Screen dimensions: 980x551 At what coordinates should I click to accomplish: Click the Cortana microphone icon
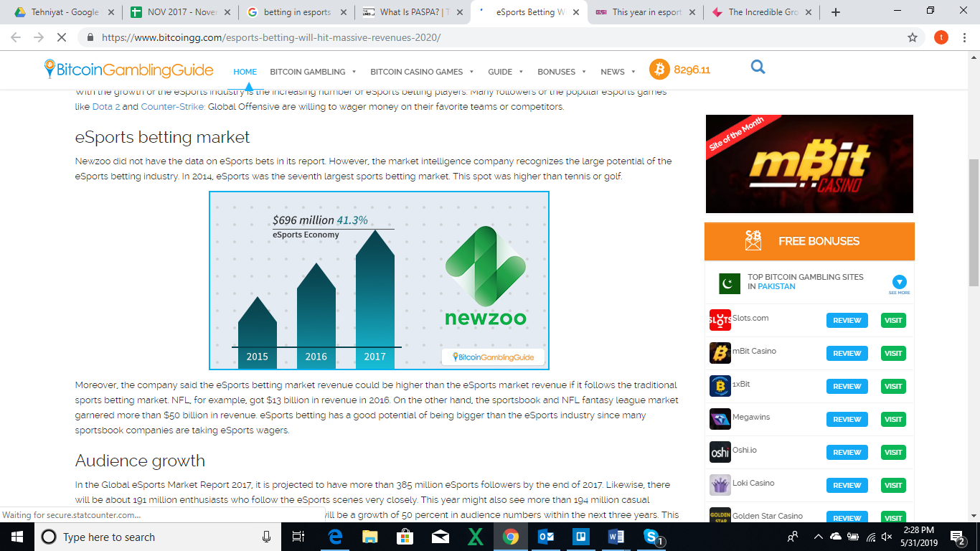266,537
